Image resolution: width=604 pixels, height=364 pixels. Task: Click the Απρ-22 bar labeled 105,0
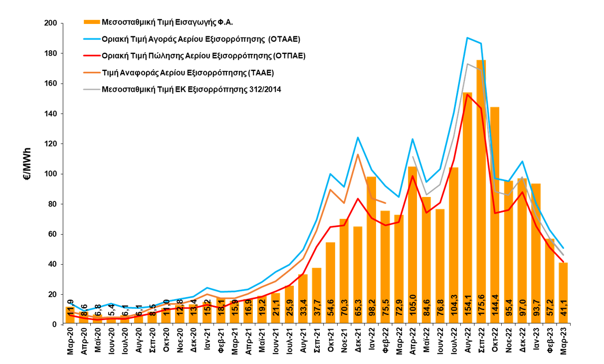(412, 249)
